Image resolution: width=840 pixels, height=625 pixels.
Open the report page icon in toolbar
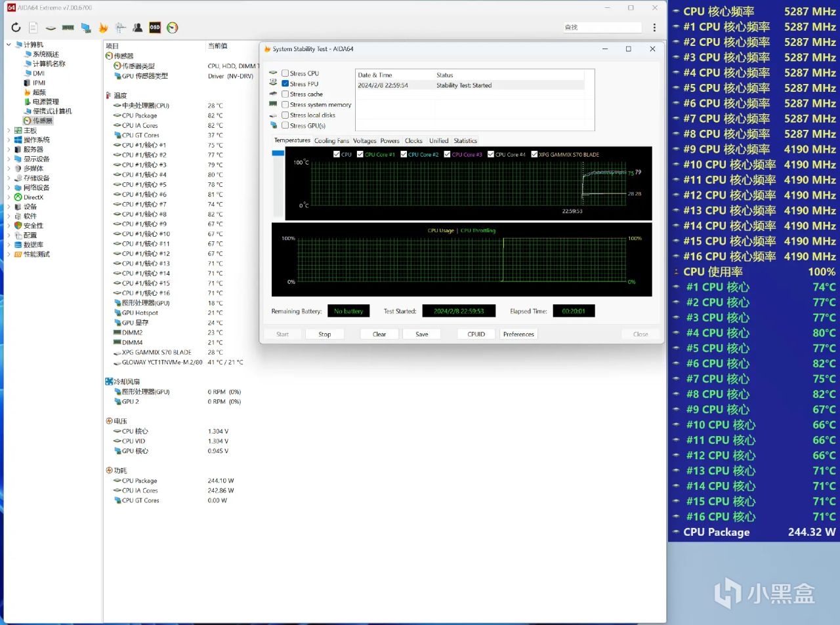[x=33, y=28]
